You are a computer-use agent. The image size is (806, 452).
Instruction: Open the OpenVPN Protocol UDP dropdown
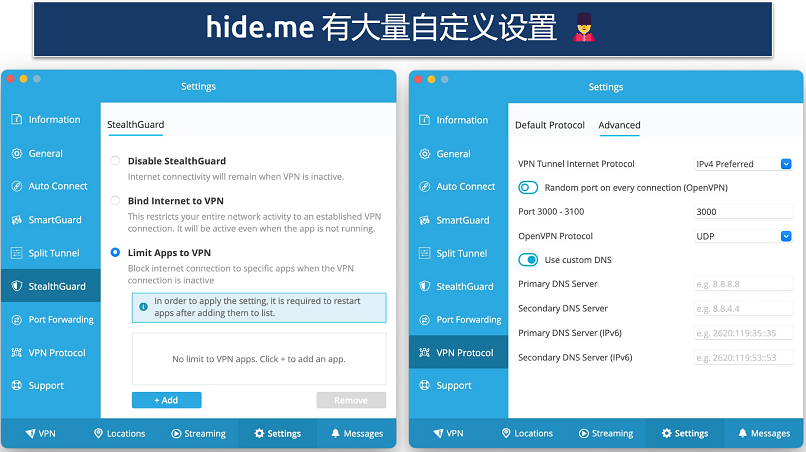pos(743,236)
